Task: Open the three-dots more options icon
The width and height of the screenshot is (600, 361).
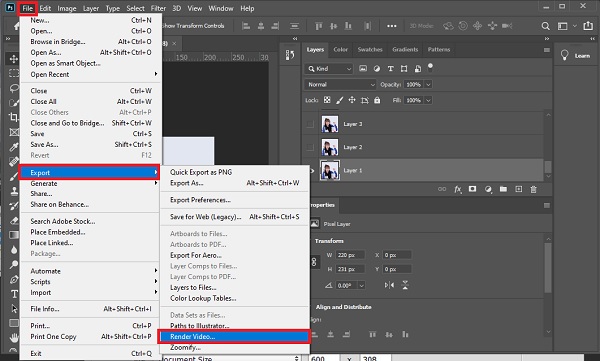Action: click(391, 26)
